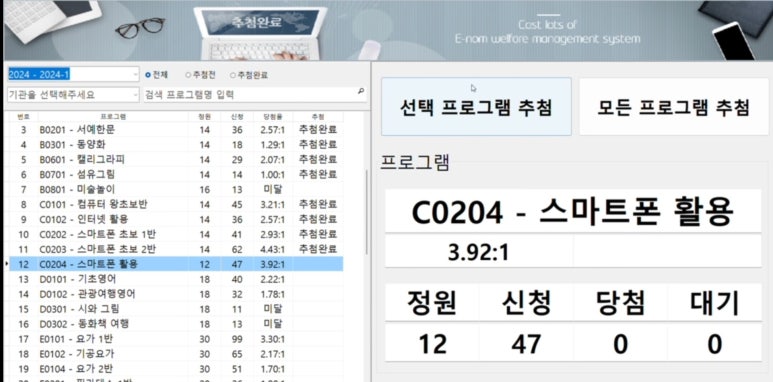Click the 47 applicants value in detail panel
This screenshot has width=773, height=382.
[526, 344]
